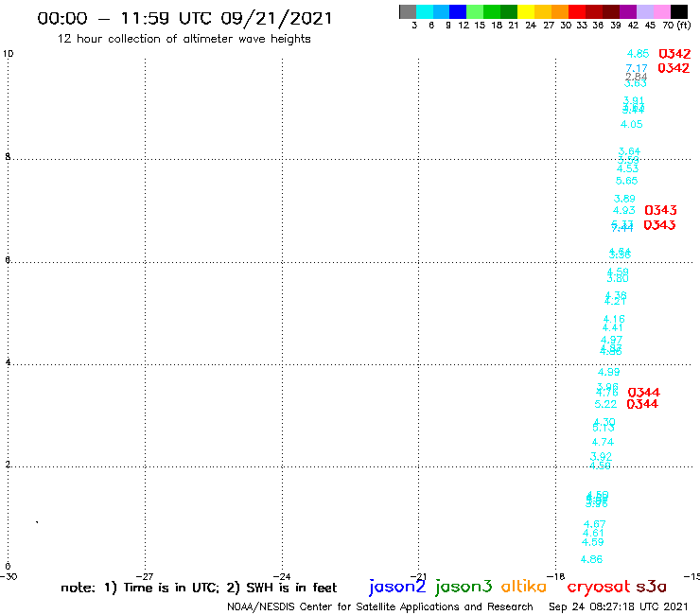700x615 pixels.
Task: Click the latitude 8 axis label
Action: (x=8, y=157)
